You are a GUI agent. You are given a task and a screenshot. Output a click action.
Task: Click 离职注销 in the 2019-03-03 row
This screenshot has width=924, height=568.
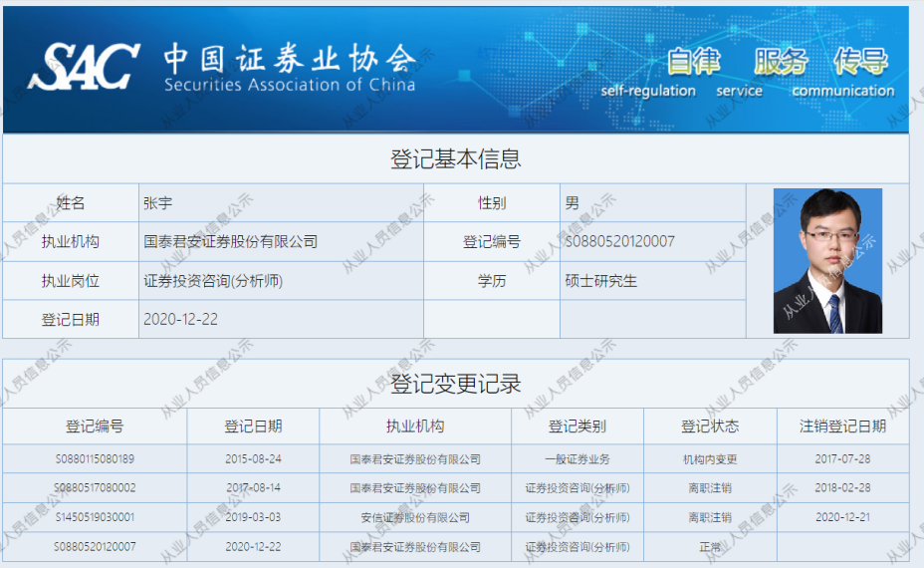coord(710,517)
